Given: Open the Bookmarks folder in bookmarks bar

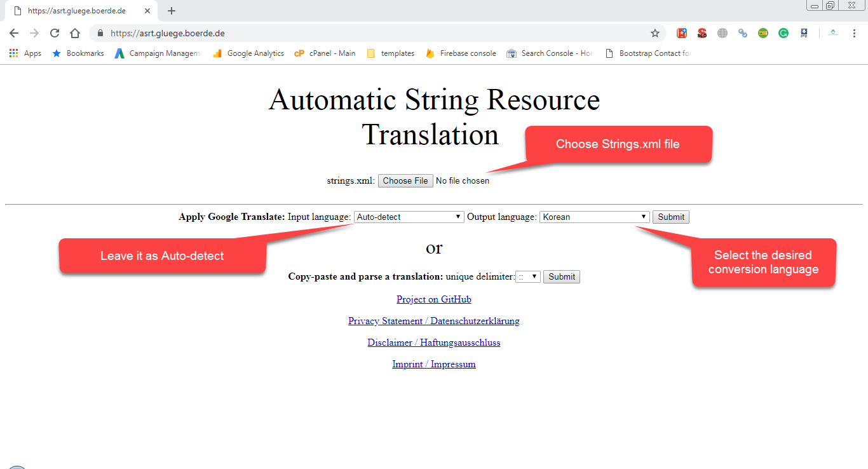Looking at the screenshot, I should tap(78, 53).
